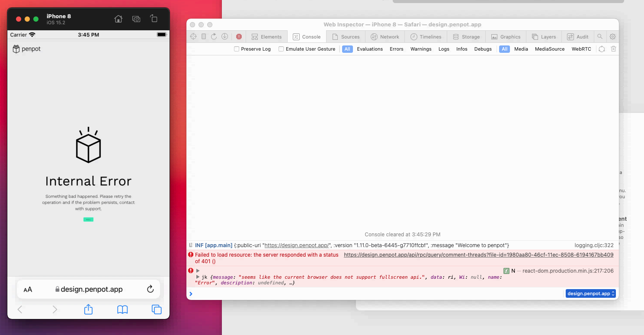Viewport: 644px width, 335px height.
Task: Open Web Inspector settings gear
Action: [612, 36]
